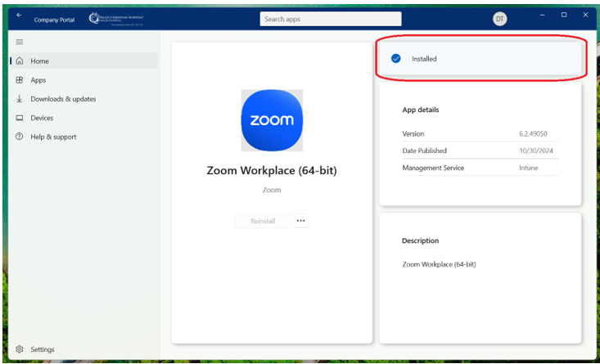Click the Reinstall button
This screenshot has width=600, height=364.
point(263,221)
